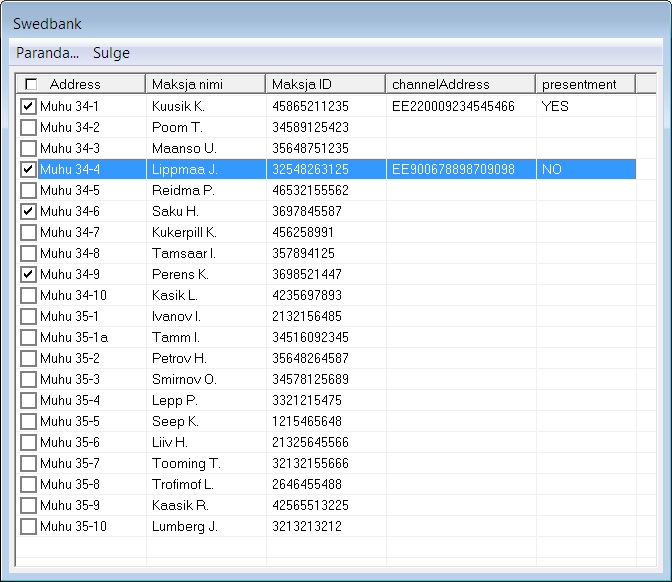Click payer ID 456258991
This screenshot has height=582, width=672.
[x=303, y=232]
